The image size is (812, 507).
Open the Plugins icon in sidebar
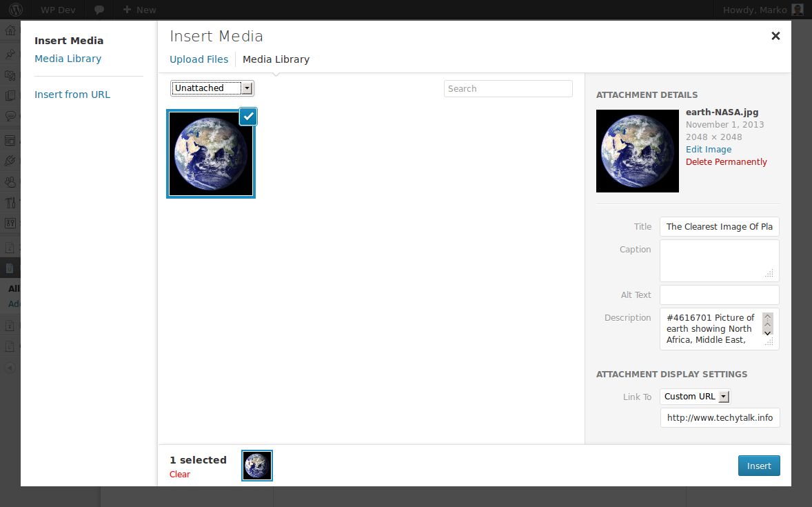click(10, 161)
